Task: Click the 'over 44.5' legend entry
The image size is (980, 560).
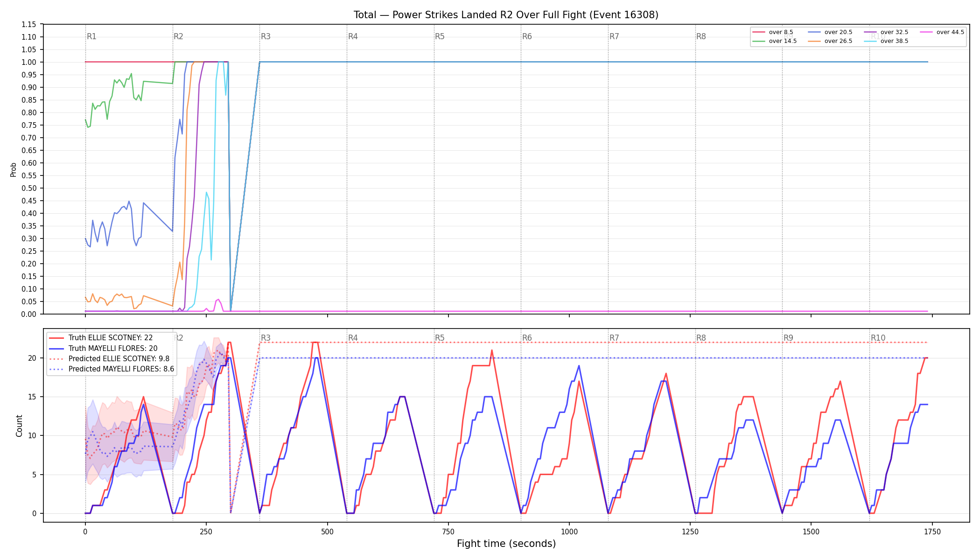Action: point(942,32)
